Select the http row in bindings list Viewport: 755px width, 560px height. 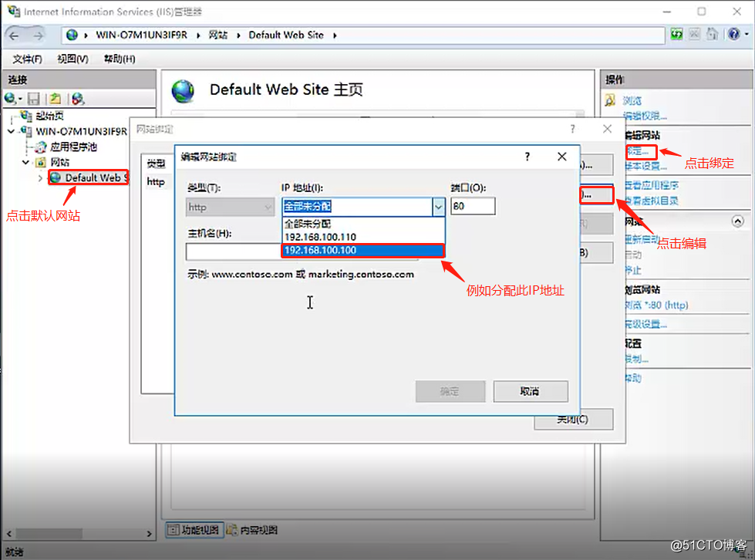click(156, 182)
